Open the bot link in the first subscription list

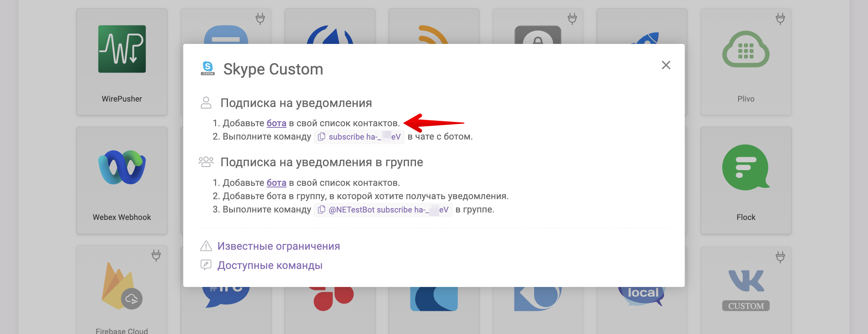276,123
